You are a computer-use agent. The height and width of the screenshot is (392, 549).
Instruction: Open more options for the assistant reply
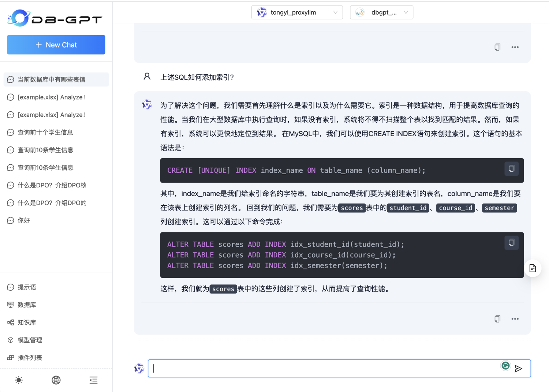[x=515, y=319]
